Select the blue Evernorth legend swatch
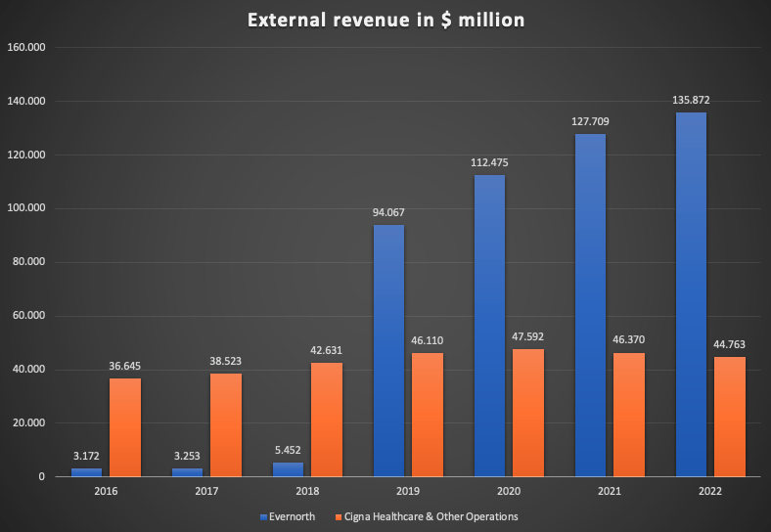Image resolution: width=771 pixels, height=532 pixels. tap(263, 517)
